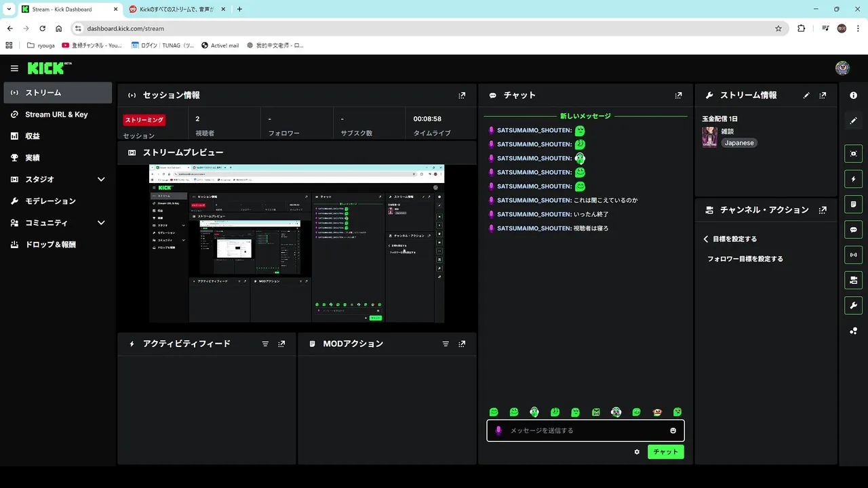Viewport: 868px width, 488px height.
Task: Click the 00:08:58 live timer value
Action: (x=427, y=119)
